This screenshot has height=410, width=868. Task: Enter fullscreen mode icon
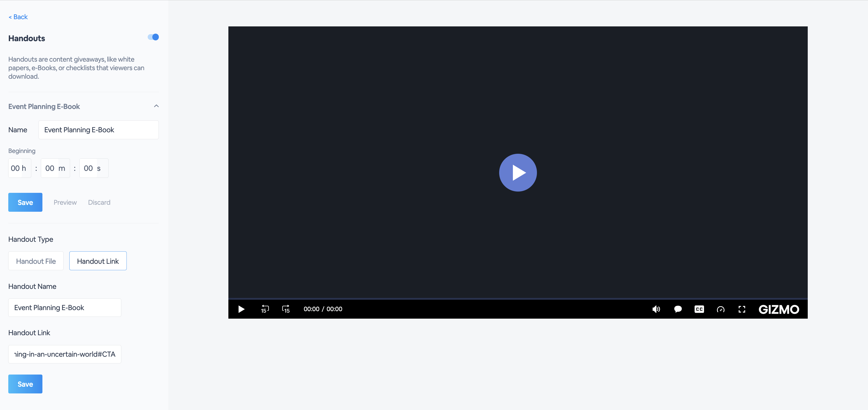pyautogui.click(x=742, y=309)
